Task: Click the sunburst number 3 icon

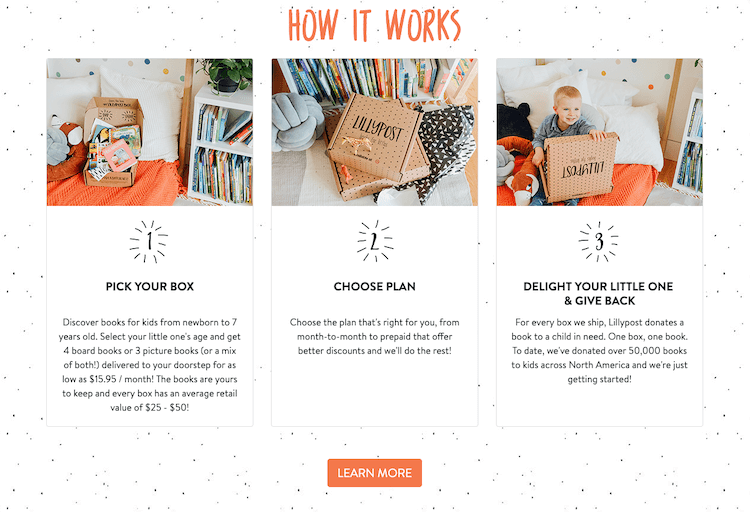Action: coord(598,241)
